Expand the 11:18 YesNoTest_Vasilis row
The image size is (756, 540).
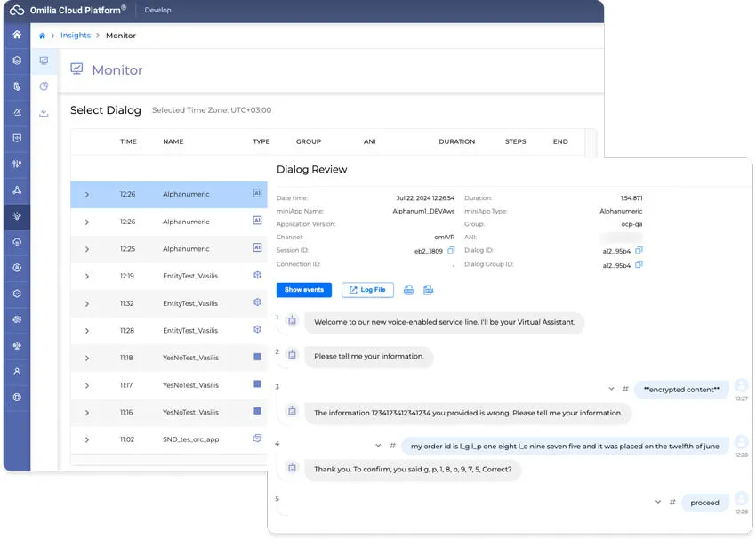point(87,359)
